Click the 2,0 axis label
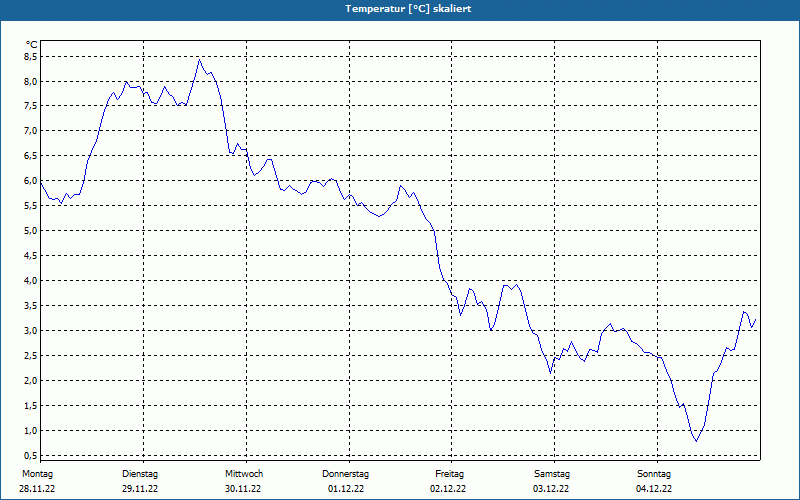This screenshot has height=500, width=800. [31, 381]
